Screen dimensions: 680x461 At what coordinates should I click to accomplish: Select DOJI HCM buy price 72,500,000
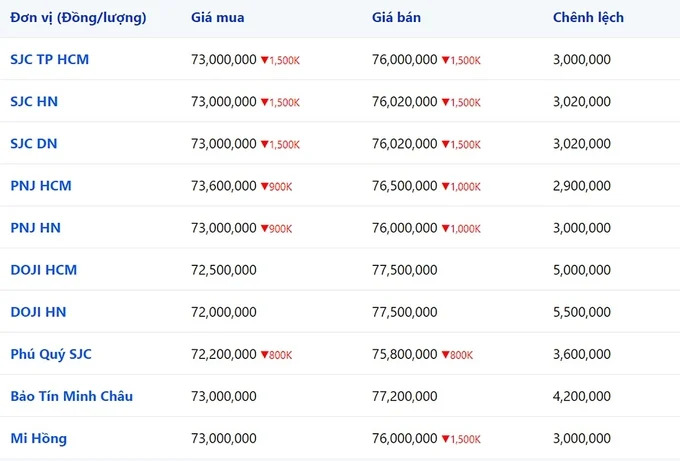tap(224, 270)
